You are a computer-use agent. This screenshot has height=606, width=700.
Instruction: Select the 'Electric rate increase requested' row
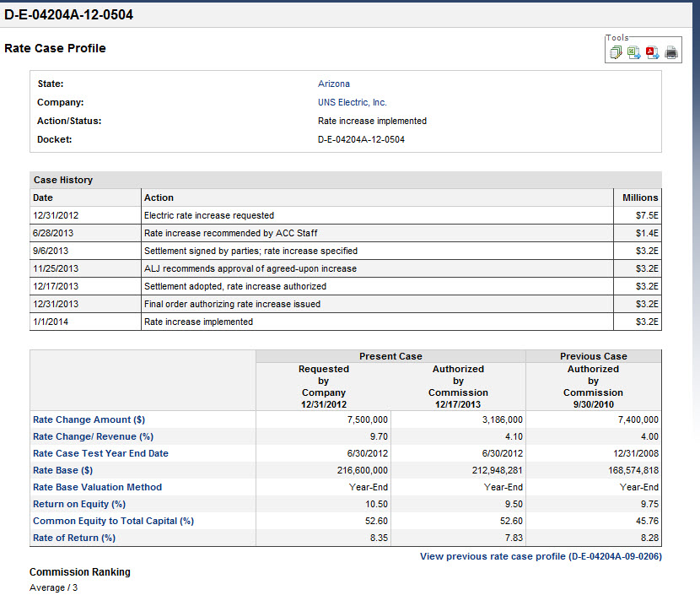(209, 215)
